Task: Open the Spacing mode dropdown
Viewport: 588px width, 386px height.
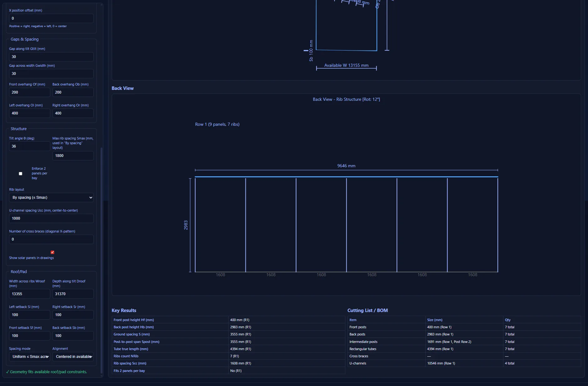Action: [30, 357]
